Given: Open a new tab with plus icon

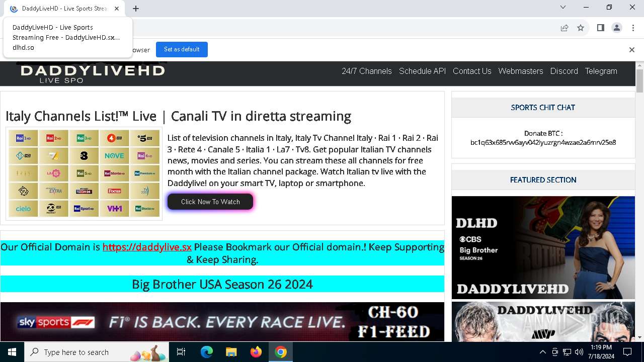Looking at the screenshot, I should (x=136, y=9).
